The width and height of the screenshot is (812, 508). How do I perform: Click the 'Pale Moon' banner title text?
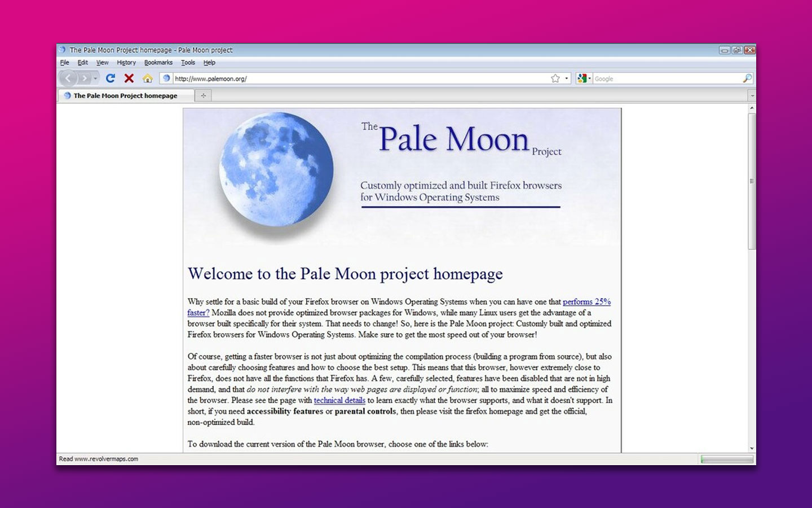pos(454,139)
